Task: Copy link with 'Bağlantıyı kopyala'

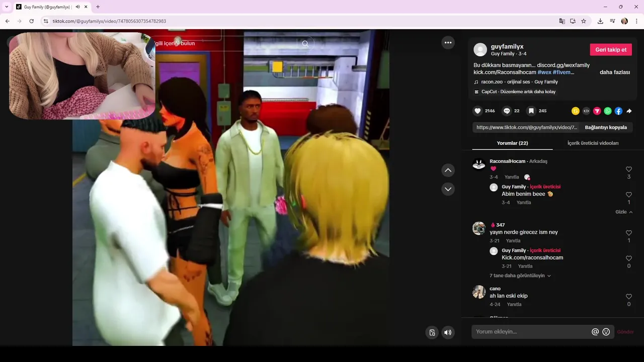Action: click(606, 128)
